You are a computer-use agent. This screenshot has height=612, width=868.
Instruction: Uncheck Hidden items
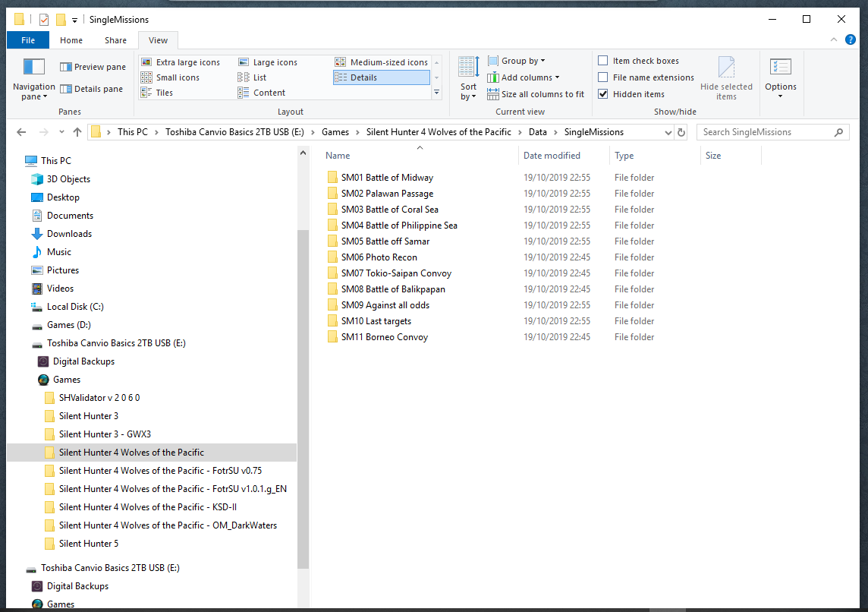(603, 94)
